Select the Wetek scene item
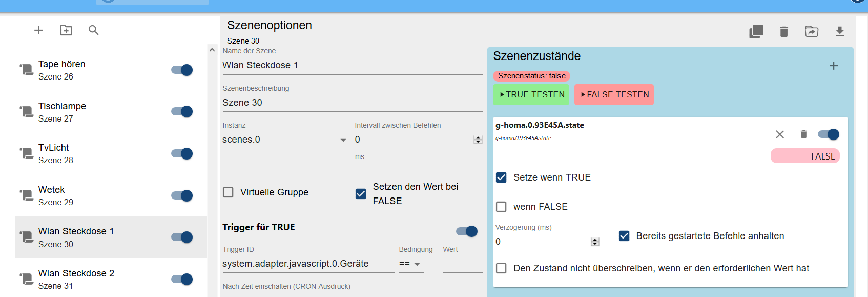 pyautogui.click(x=111, y=195)
